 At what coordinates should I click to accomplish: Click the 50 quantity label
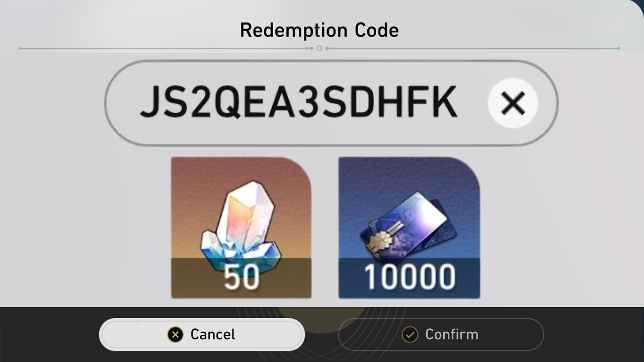coord(242,277)
